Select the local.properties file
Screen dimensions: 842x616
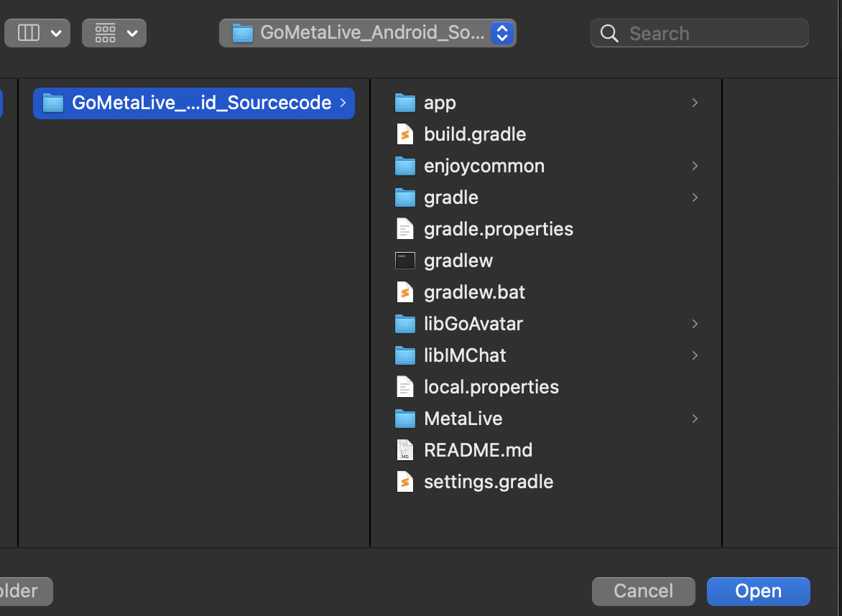[491, 387]
